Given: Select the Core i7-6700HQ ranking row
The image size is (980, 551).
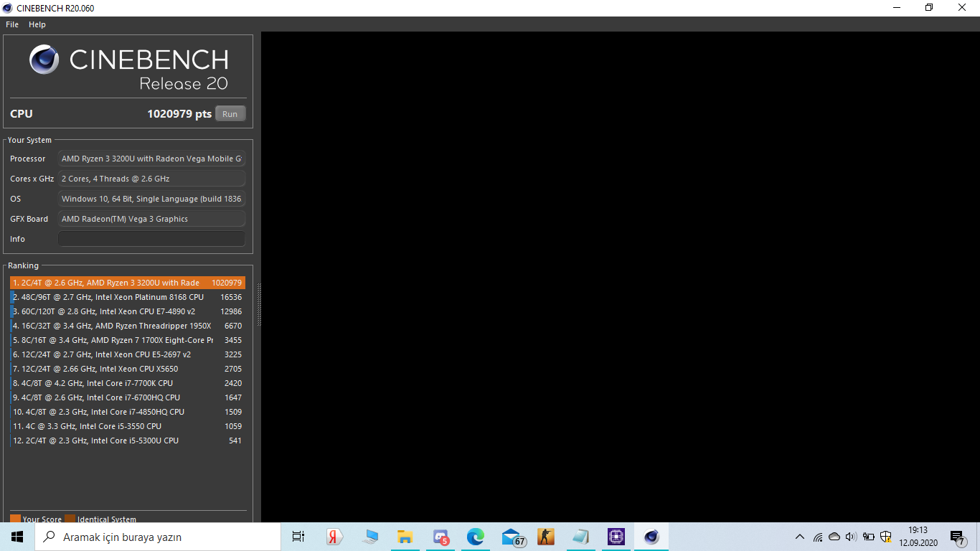Looking at the screenshot, I should (x=128, y=397).
